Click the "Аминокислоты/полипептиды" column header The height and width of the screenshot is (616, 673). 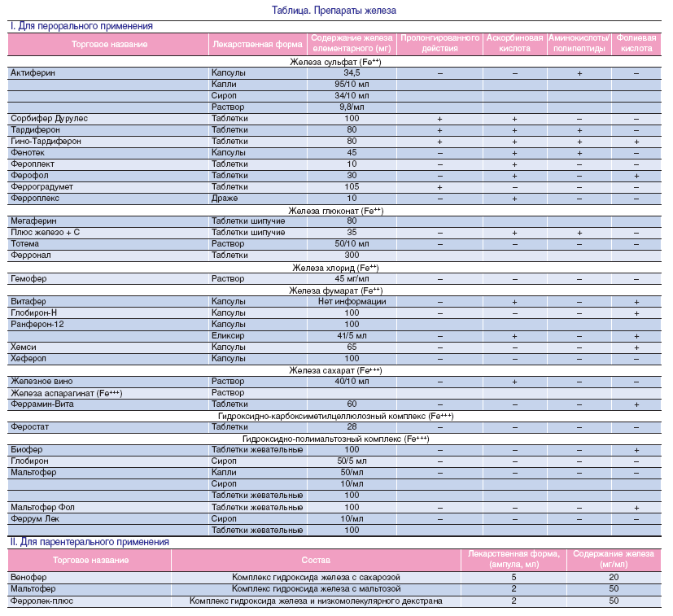tap(579, 43)
